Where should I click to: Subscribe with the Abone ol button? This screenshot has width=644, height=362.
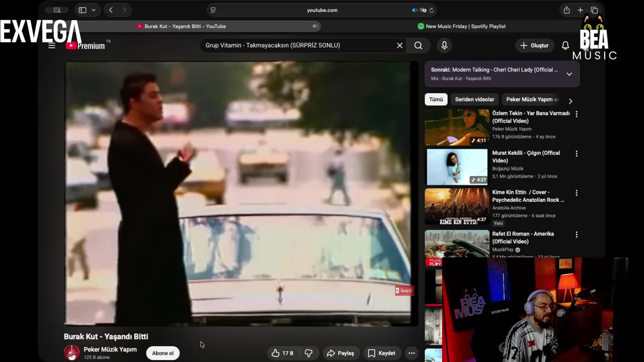coord(163,353)
